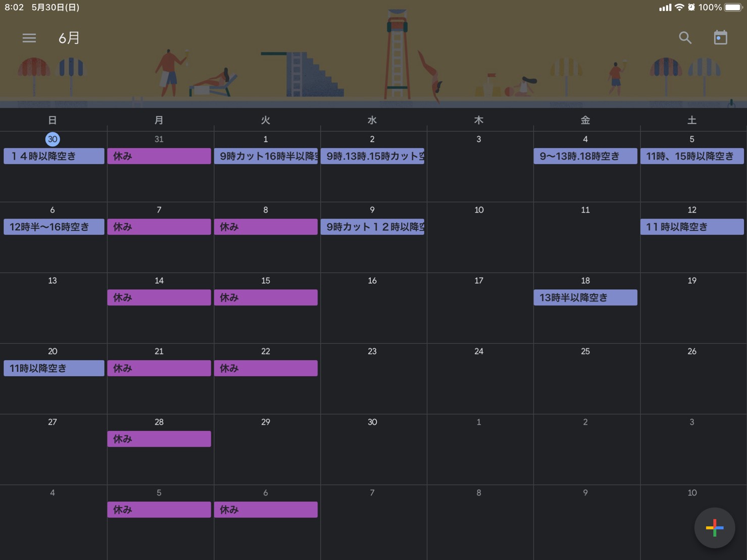This screenshot has width=747, height=560.
Task: Open the 13時半以降空き event on the 18th
Action: tap(585, 297)
